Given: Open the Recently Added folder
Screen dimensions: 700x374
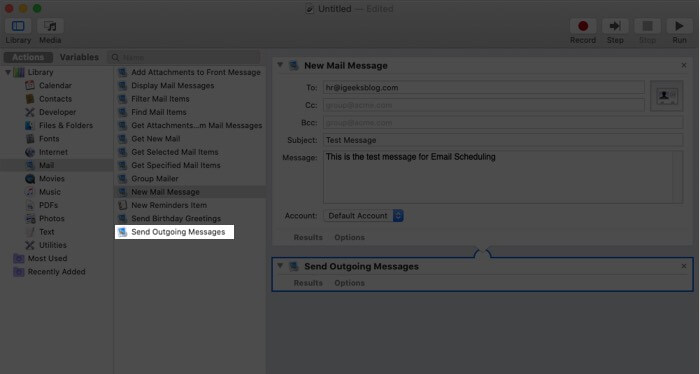Looking at the screenshot, I should [49, 272].
